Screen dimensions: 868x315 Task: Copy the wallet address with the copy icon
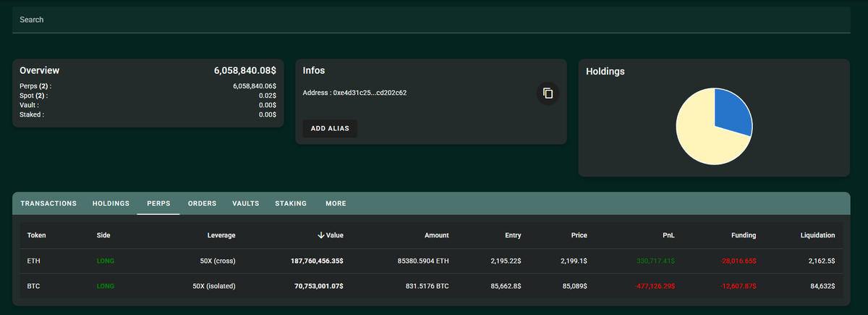tap(548, 93)
